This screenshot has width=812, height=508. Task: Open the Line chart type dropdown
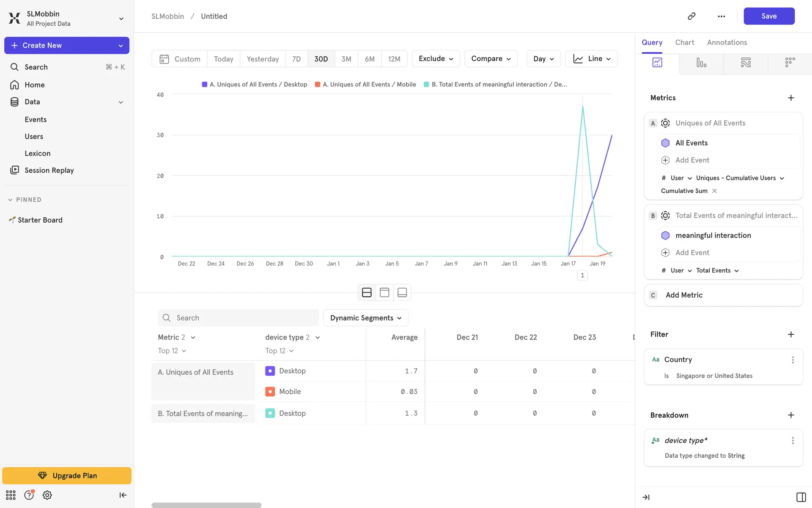[591, 59]
